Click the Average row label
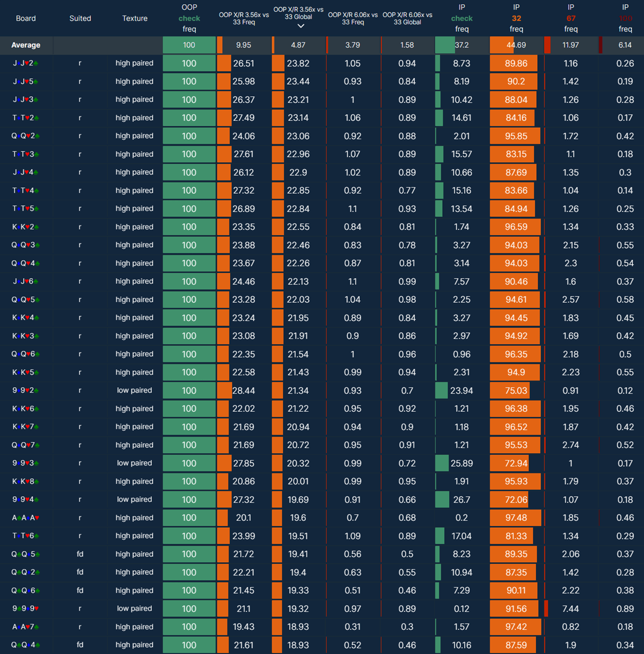 [26, 45]
